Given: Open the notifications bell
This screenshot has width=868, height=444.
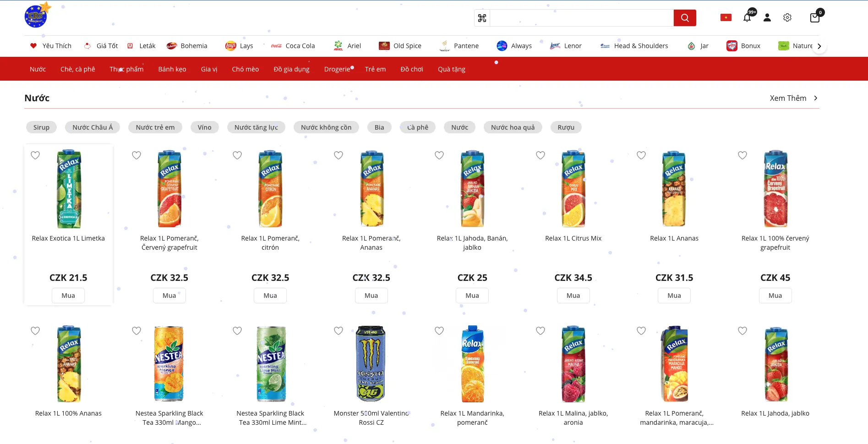Looking at the screenshot, I should click(x=747, y=18).
